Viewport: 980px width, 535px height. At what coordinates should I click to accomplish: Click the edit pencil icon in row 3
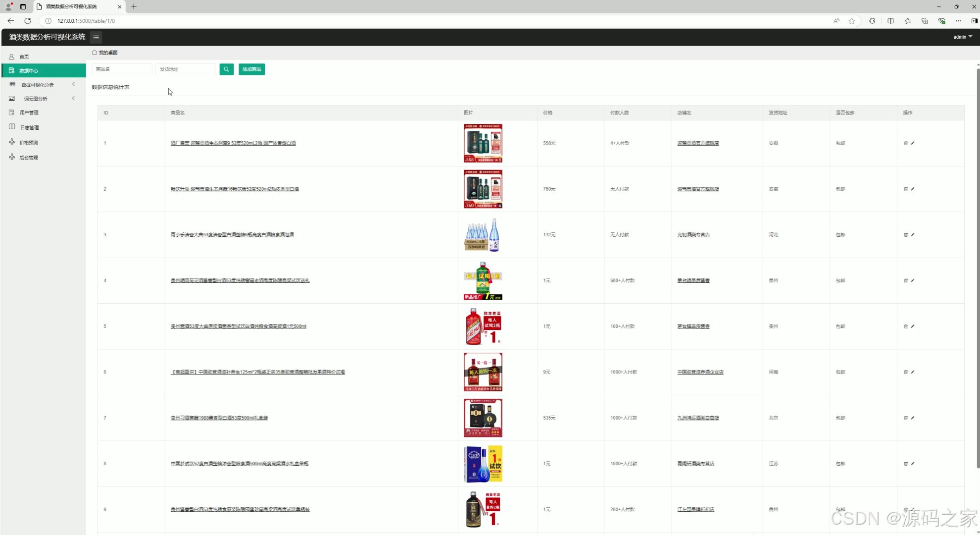pyautogui.click(x=913, y=235)
